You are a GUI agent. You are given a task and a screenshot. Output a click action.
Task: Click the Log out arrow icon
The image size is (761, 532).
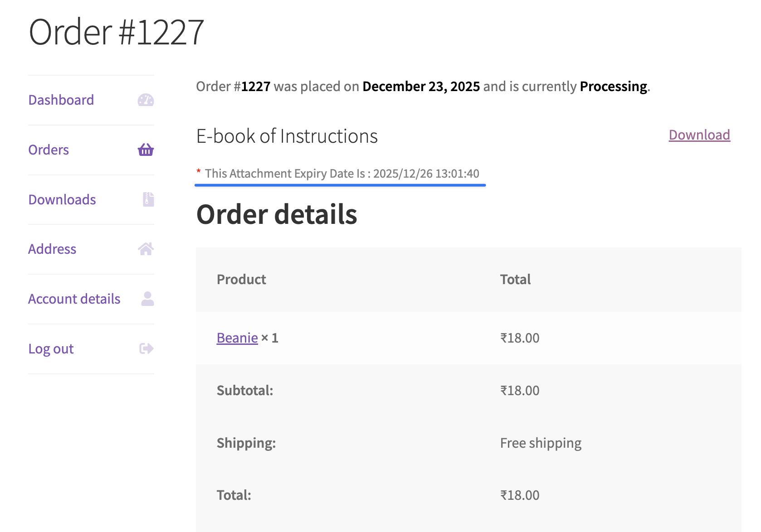146,348
